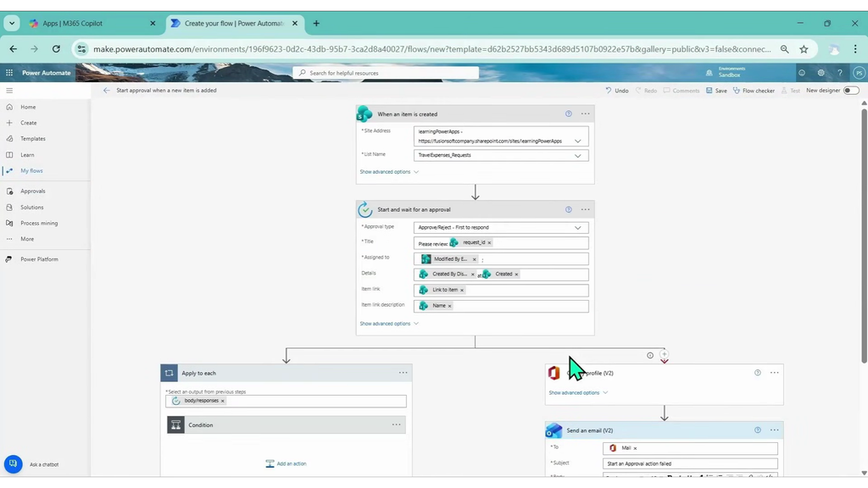Go back using the flow title arrow
Screen dimensions: 868x488
point(106,90)
